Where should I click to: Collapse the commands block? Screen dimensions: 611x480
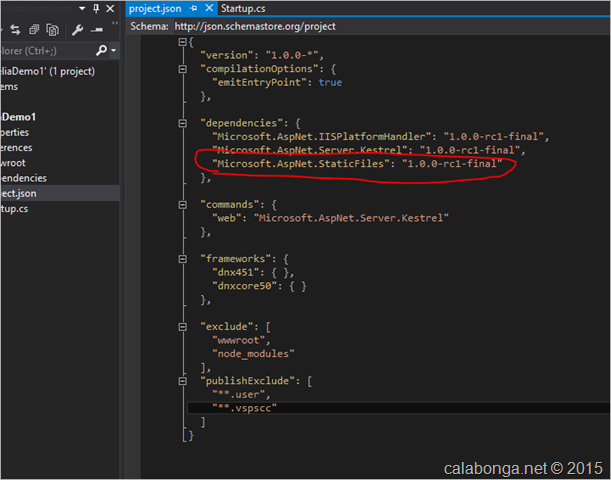(x=182, y=205)
